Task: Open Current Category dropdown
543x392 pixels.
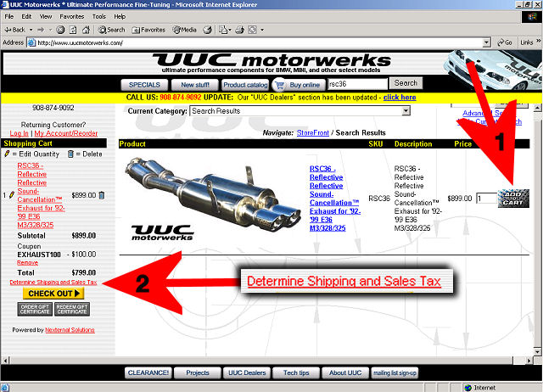Action: 406,111
